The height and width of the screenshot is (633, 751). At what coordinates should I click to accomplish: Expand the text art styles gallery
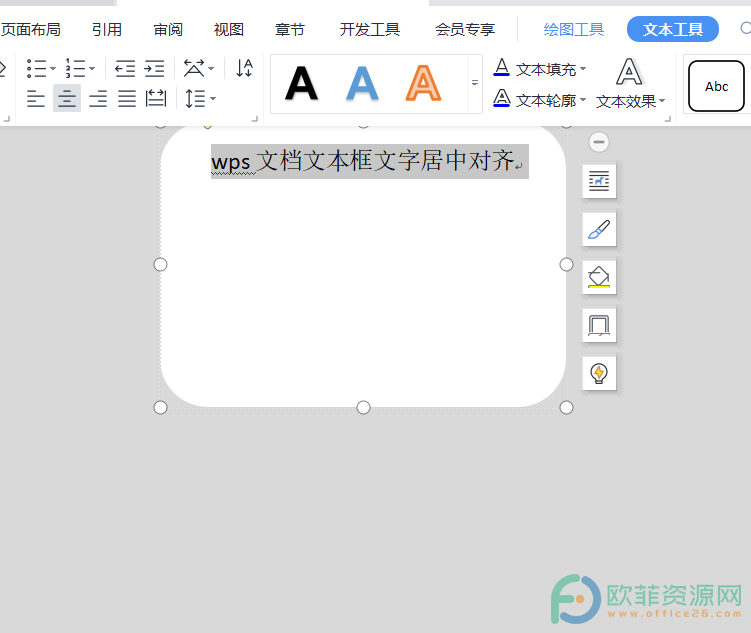pos(475,83)
